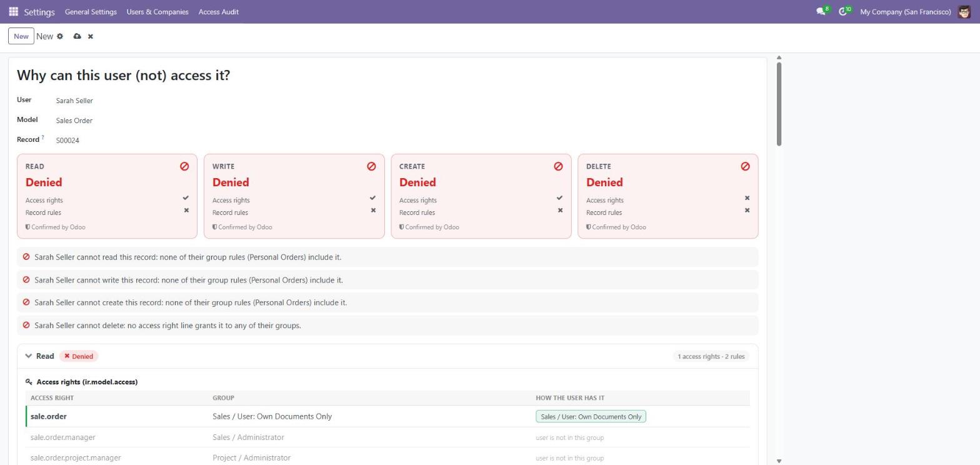Screen dimensions: 980x465
Task: Open the user avatar menu
Action: (964, 12)
